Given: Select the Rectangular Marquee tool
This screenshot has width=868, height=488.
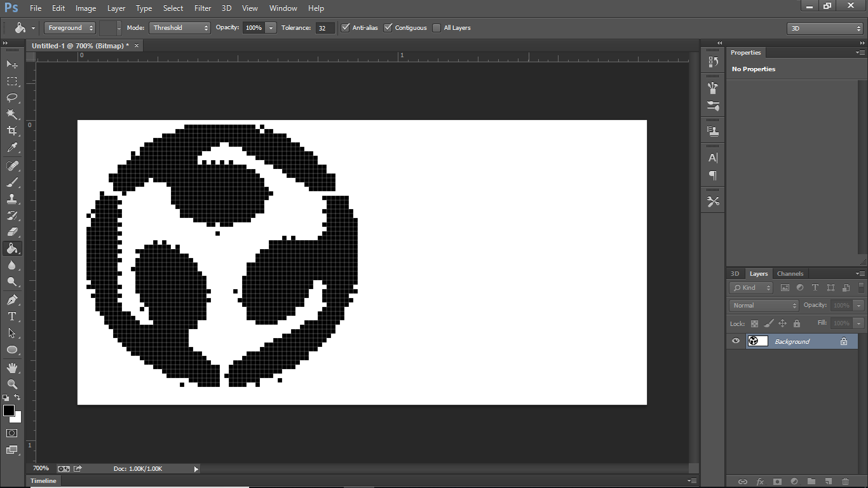Looking at the screenshot, I should [x=12, y=81].
